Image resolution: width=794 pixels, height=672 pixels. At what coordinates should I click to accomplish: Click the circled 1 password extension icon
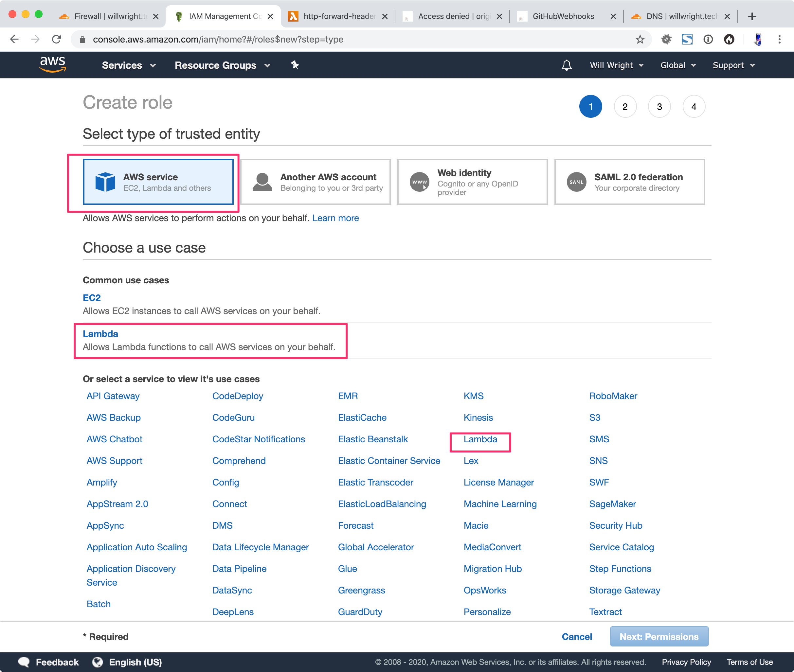(x=708, y=39)
